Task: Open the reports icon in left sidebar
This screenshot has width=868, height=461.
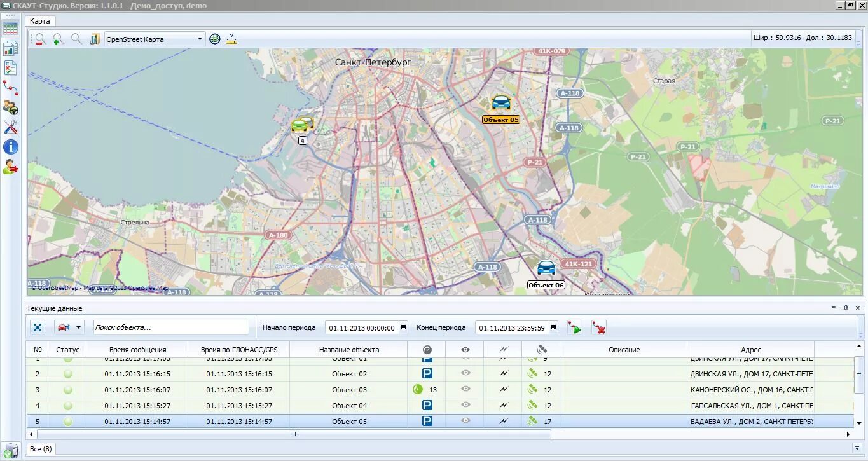Action: coord(10,48)
